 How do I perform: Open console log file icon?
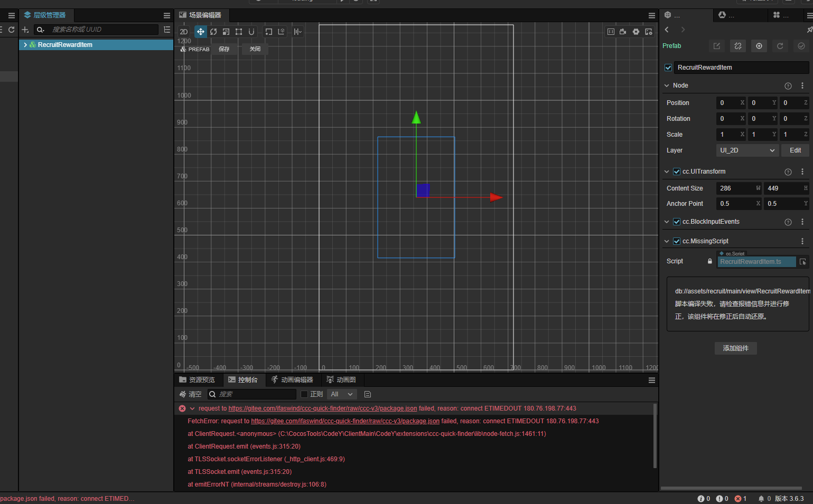point(368,394)
